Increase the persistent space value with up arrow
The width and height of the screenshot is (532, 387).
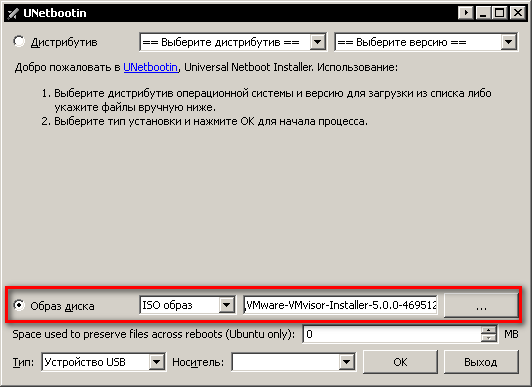click(489, 330)
